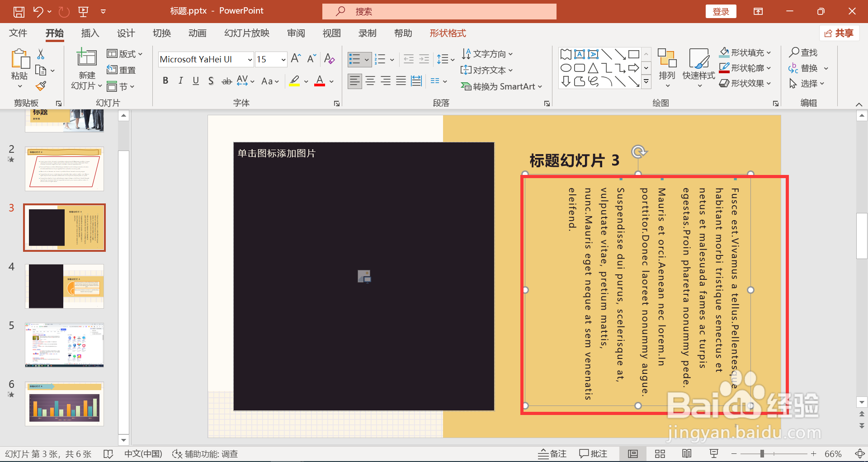The image size is (868, 462).
Task: Select the right arrow shape in gallery
Action: click(634, 68)
